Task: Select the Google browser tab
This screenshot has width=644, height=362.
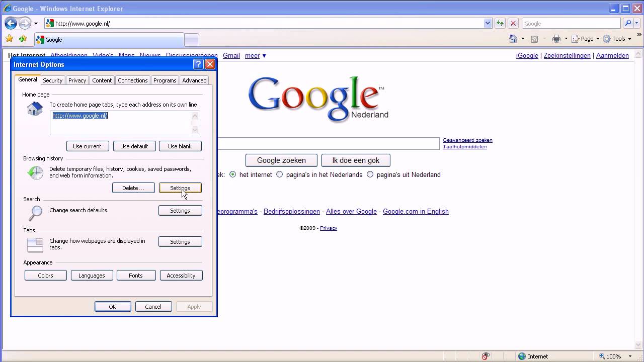Action: click(x=109, y=40)
